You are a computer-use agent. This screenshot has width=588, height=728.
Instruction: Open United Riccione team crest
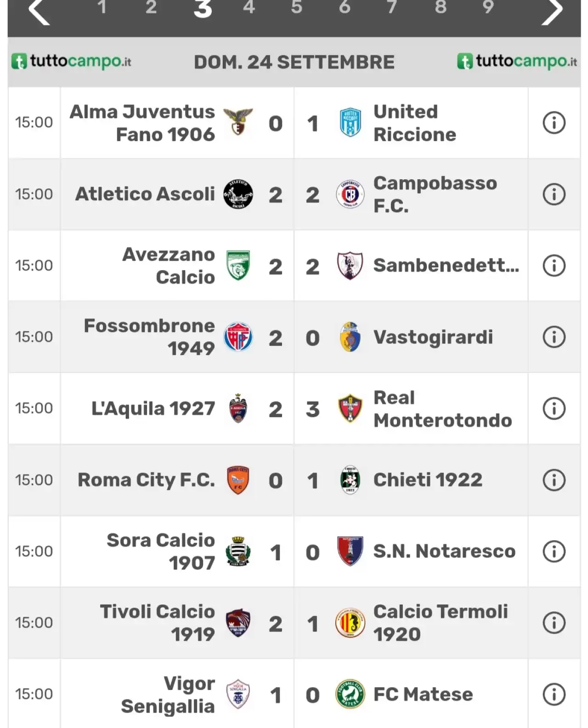350,123
